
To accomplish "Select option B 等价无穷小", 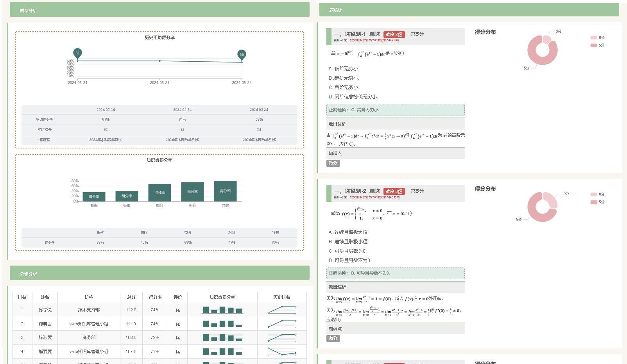I will [x=344, y=78].
